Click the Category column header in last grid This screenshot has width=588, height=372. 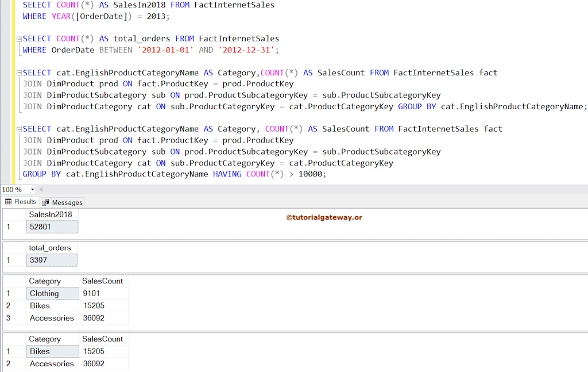click(46, 339)
